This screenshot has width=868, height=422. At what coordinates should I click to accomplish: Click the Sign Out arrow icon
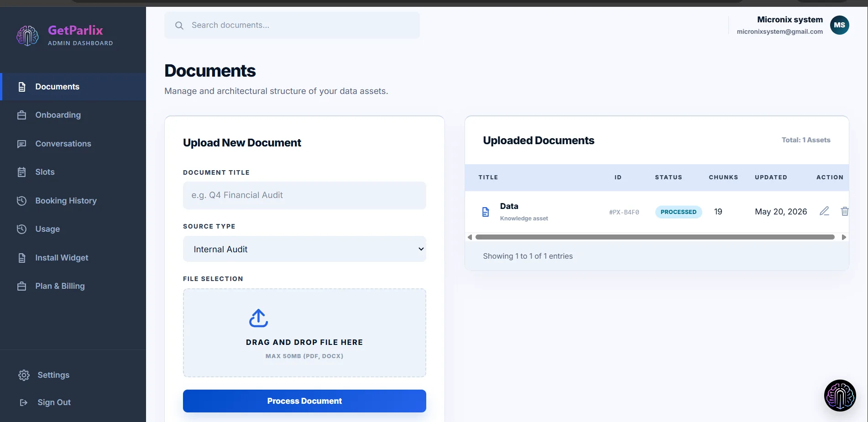coord(24,402)
